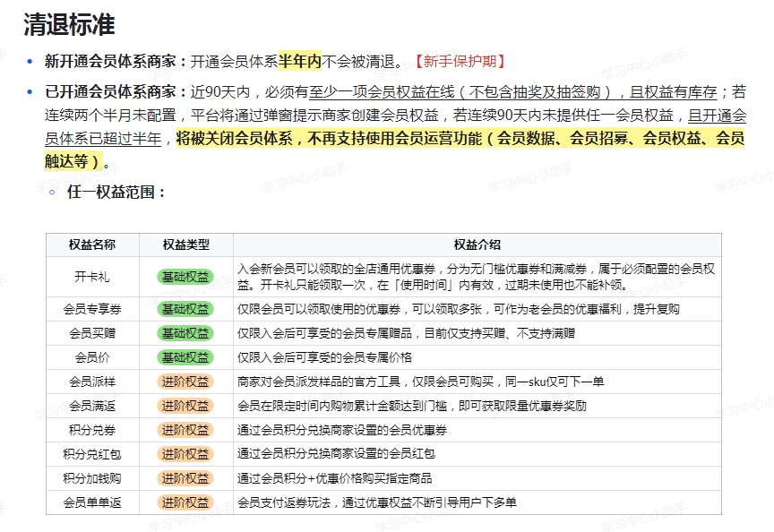Screen dimensions: 774x532
Task: Click 进阶权益 tag in 会员单单返 row
Action: [185, 502]
